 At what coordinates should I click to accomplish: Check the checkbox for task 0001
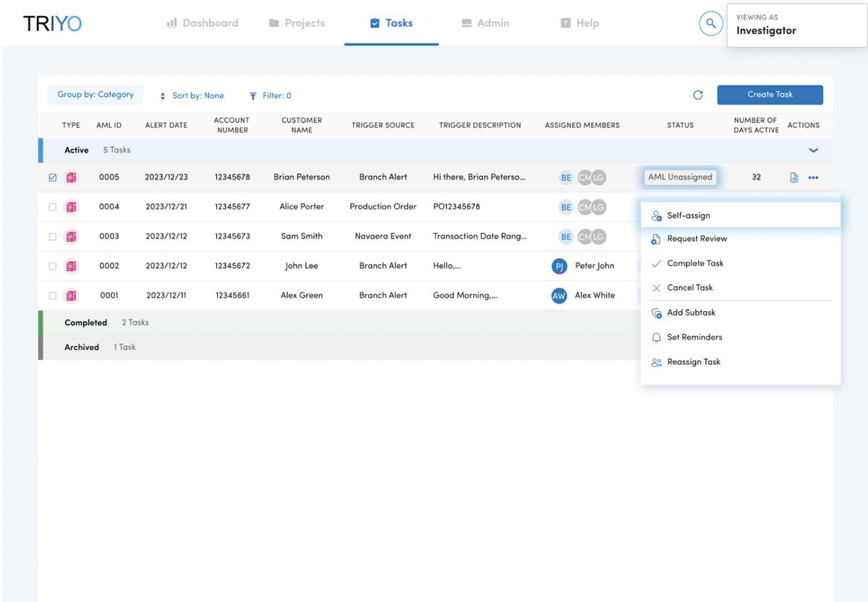[52, 296]
